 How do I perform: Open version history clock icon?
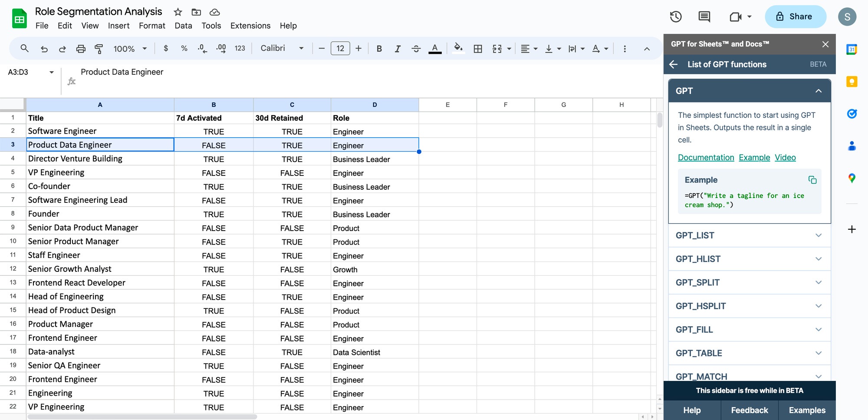pyautogui.click(x=676, y=17)
